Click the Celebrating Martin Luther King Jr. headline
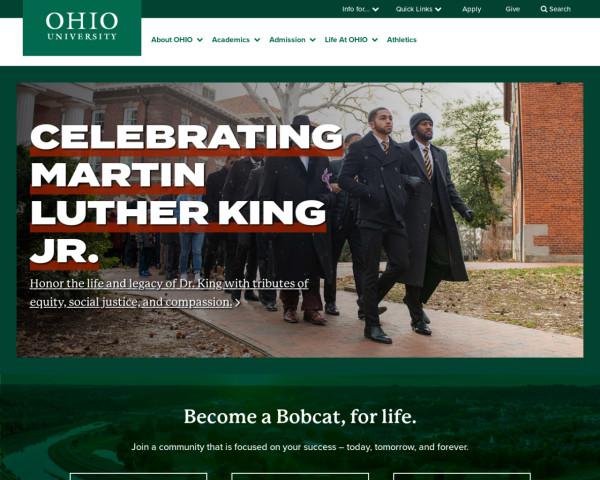 coord(186,195)
